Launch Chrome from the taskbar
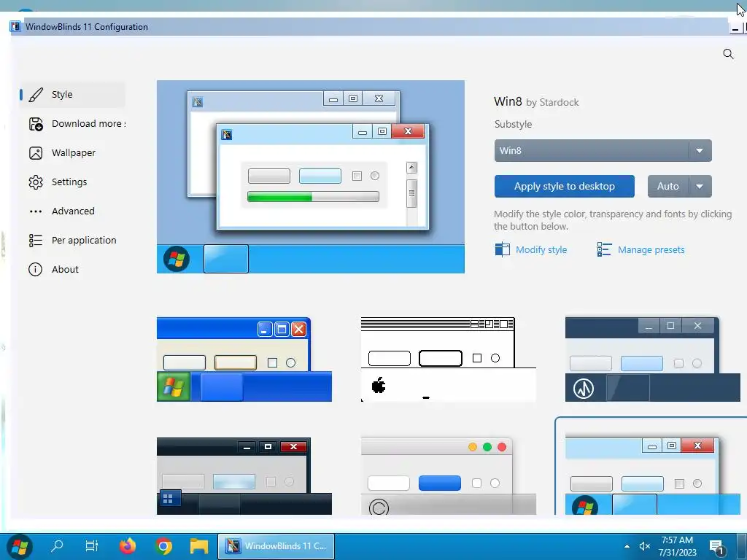Image resolution: width=747 pixels, height=560 pixels. (x=163, y=546)
